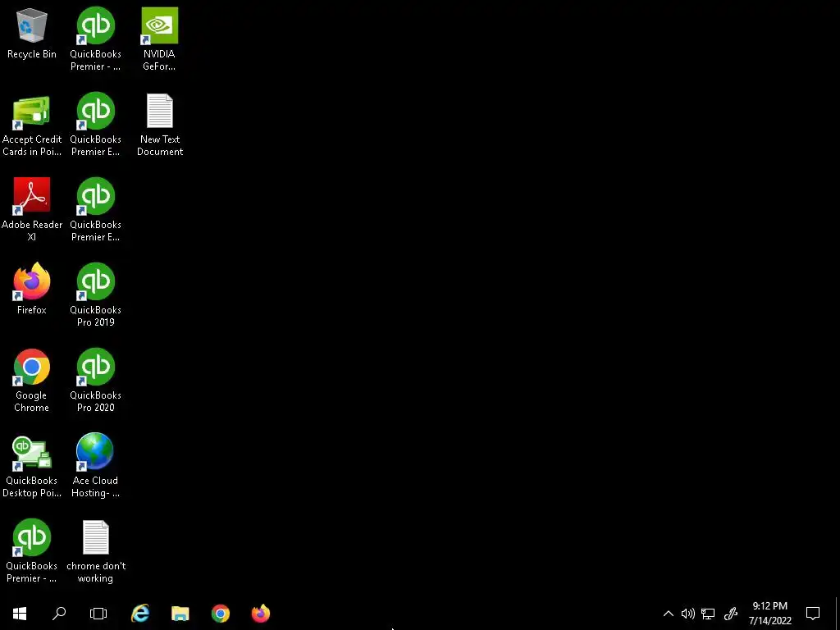The image size is (840, 630).
Task: Select the Google Chrome desktop shortcut
Action: tap(32, 381)
